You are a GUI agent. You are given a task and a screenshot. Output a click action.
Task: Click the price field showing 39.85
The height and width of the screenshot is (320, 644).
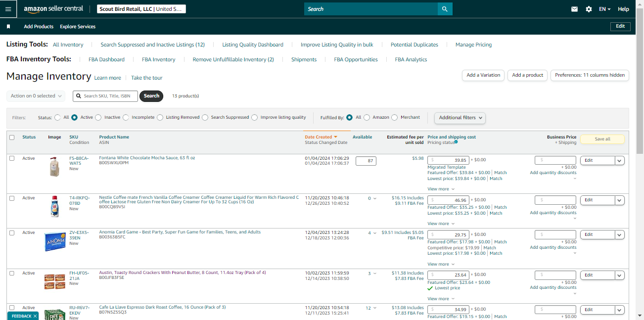pyautogui.click(x=449, y=160)
